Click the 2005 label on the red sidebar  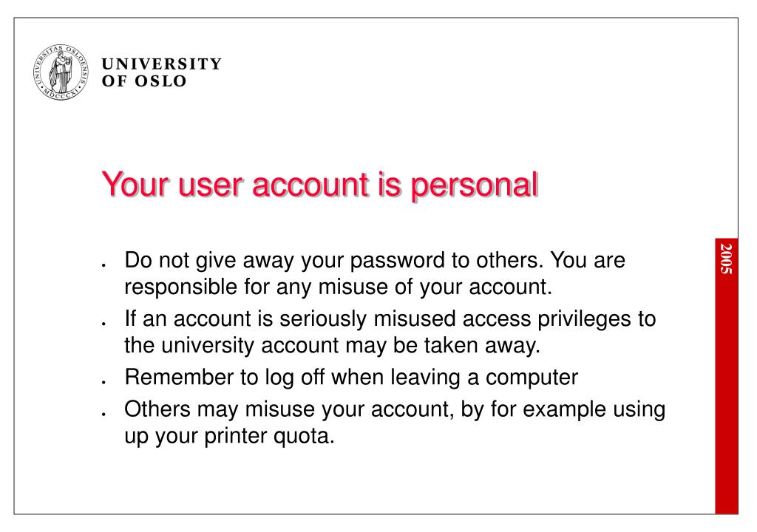[x=727, y=259]
